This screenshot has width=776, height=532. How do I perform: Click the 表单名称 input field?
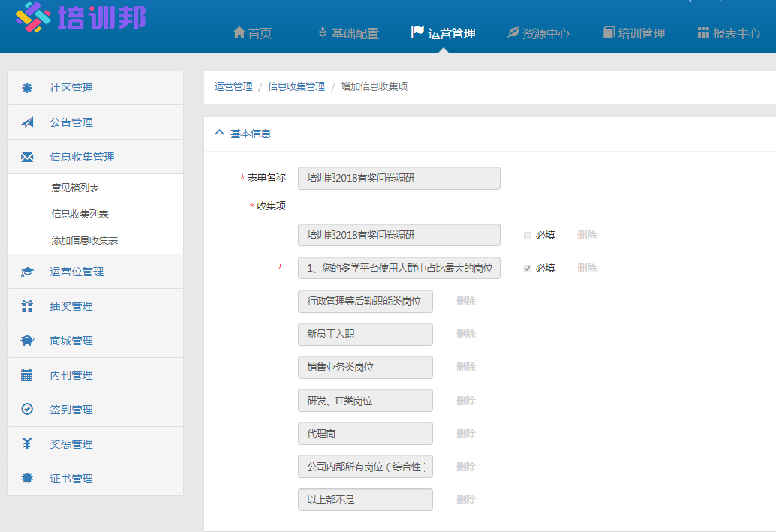click(399, 178)
